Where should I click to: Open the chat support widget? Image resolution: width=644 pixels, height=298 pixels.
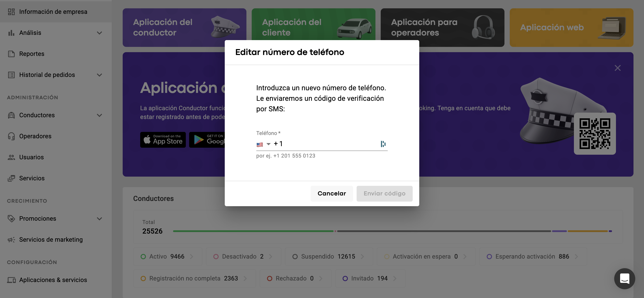tap(624, 278)
